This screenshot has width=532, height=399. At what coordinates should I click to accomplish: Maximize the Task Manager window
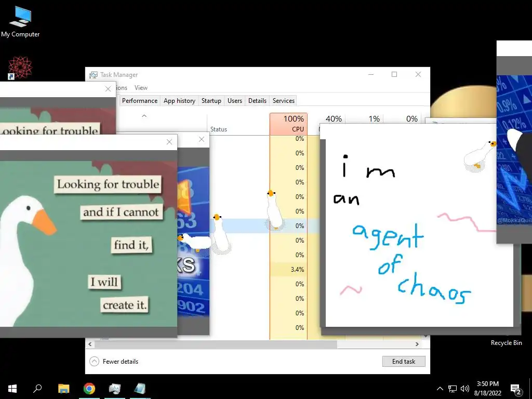point(394,74)
